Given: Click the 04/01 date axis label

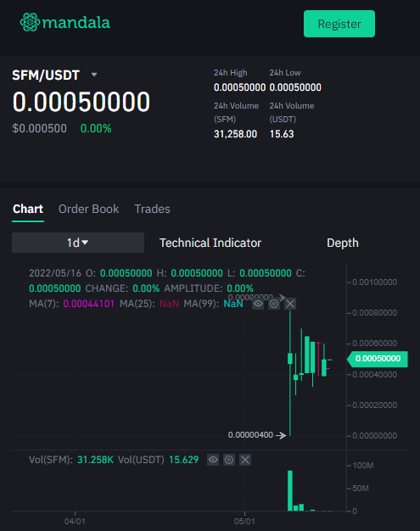Looking at the screenshot, I should (x=75, y=521).
